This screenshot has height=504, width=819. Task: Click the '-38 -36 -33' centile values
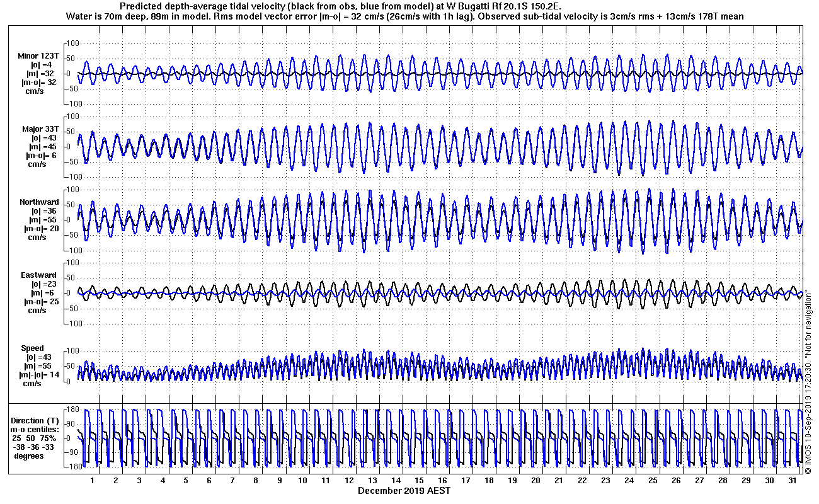pyautogui.click(x=35, y=447)
